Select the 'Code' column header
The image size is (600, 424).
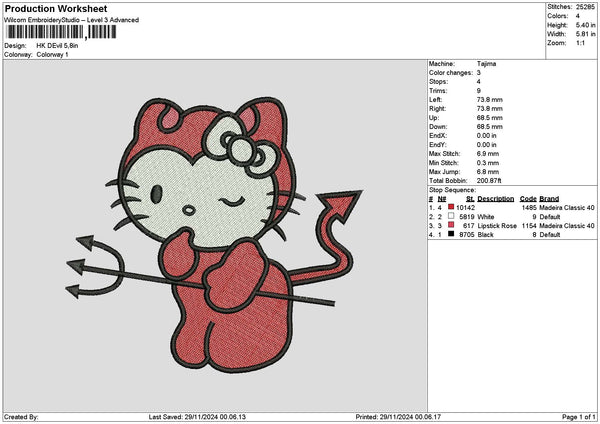coord(528,199)
